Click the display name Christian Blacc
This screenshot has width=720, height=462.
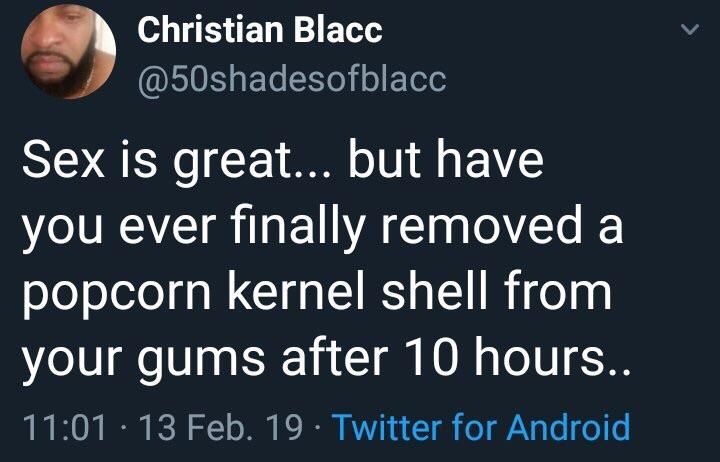click(x=259, y=30)
